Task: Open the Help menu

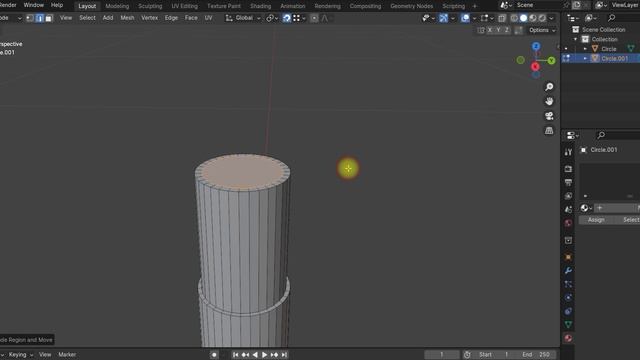Action: tap(57, 5)
